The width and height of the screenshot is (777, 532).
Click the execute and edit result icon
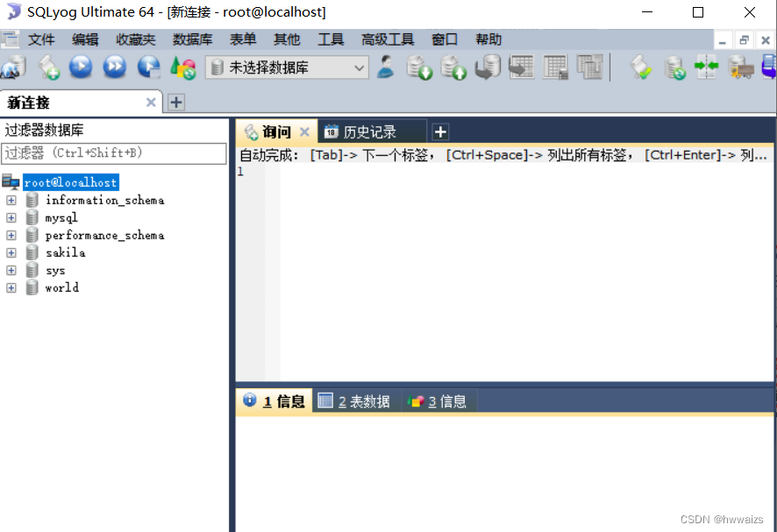coord(149,67)
